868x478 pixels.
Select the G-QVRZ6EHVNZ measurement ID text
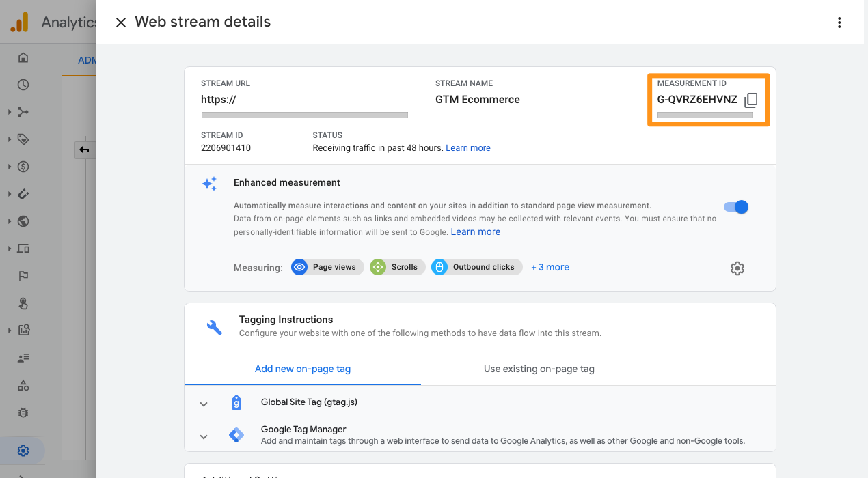coord(697,100)
